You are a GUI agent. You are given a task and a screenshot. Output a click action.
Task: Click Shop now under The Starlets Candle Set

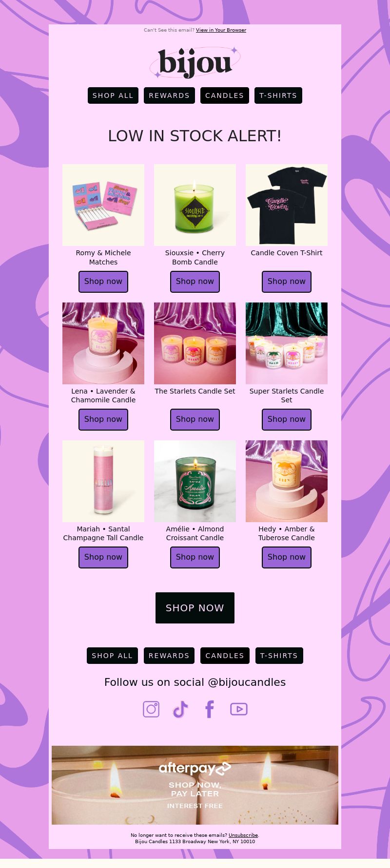(x=195, y=419)
